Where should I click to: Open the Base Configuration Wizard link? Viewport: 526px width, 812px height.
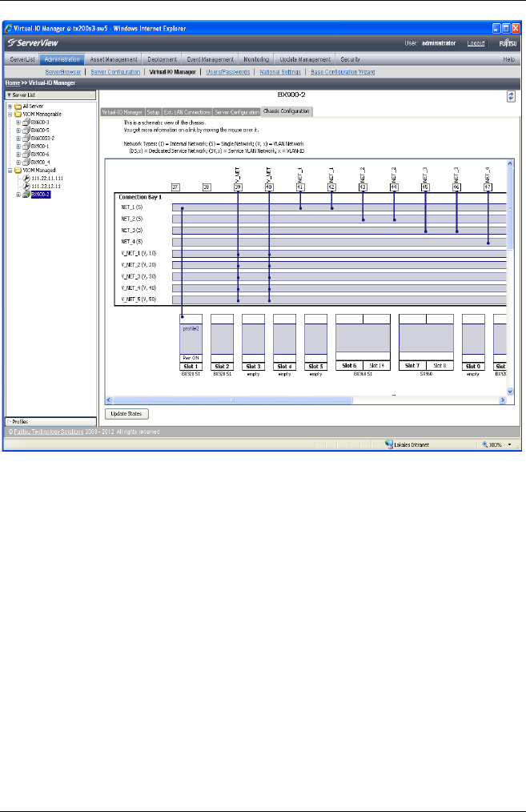pos(343,72)
